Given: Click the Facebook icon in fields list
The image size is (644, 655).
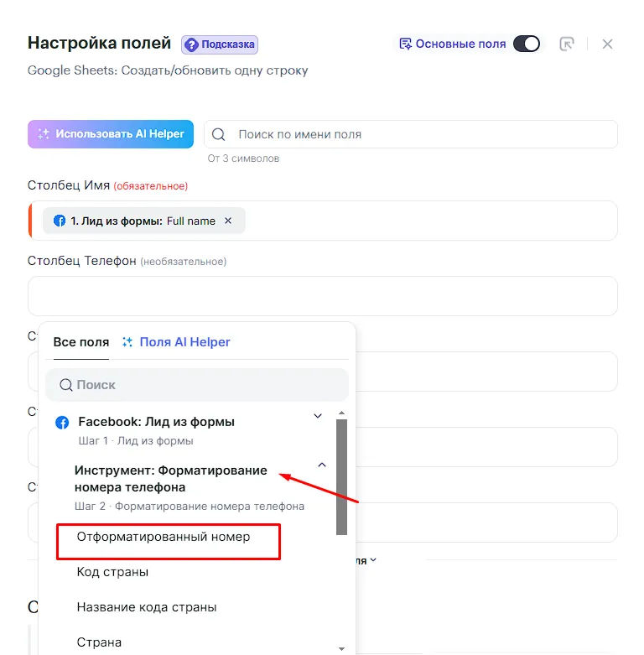Looking at the screenshot, I should click(62, 423).
